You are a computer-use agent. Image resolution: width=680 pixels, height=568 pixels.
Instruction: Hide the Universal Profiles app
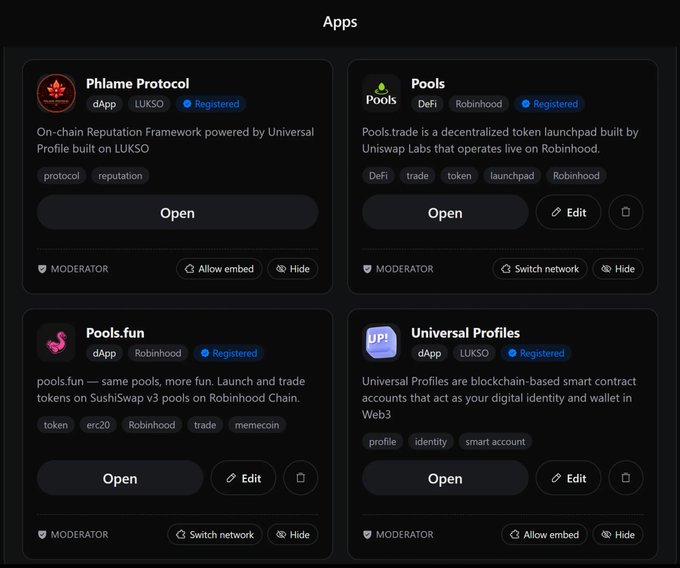click(618, 535)
